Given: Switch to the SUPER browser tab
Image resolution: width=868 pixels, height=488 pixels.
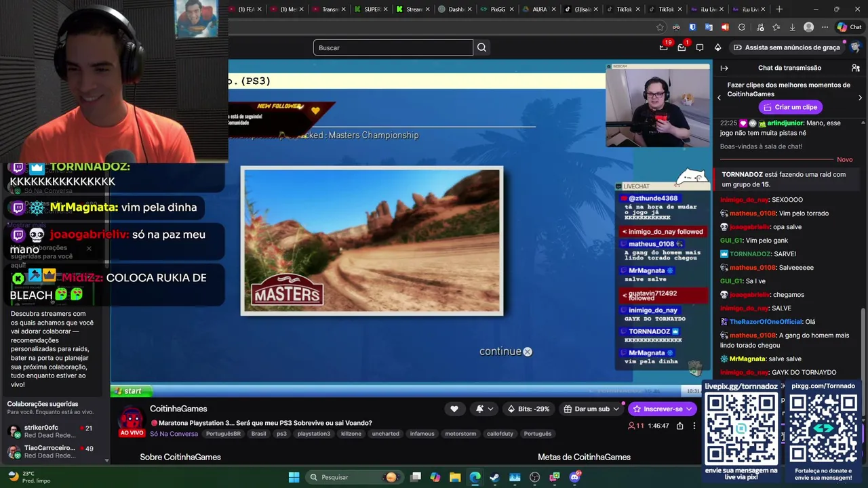Looking at the screenshot, I should click(x=371, y=9).
